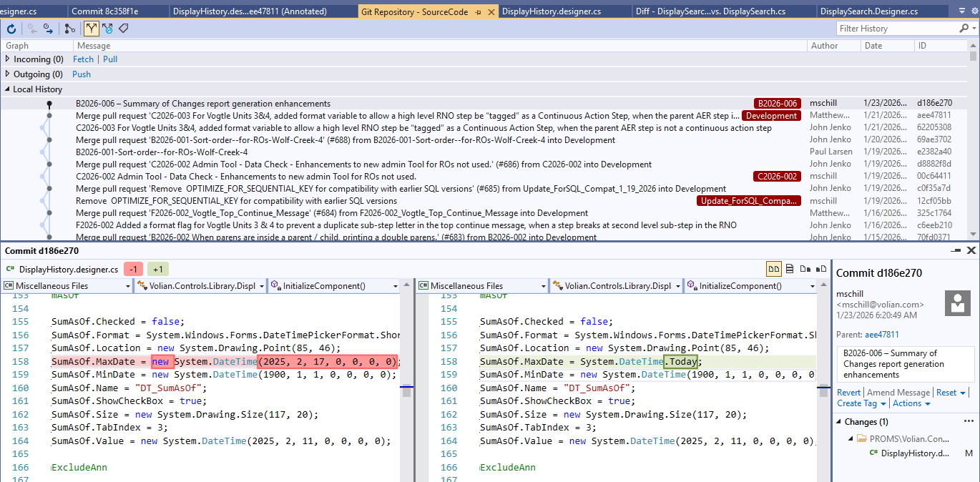Toggle the show first parent only button
This screenshot has height=482, width=980.
[92, 29]
